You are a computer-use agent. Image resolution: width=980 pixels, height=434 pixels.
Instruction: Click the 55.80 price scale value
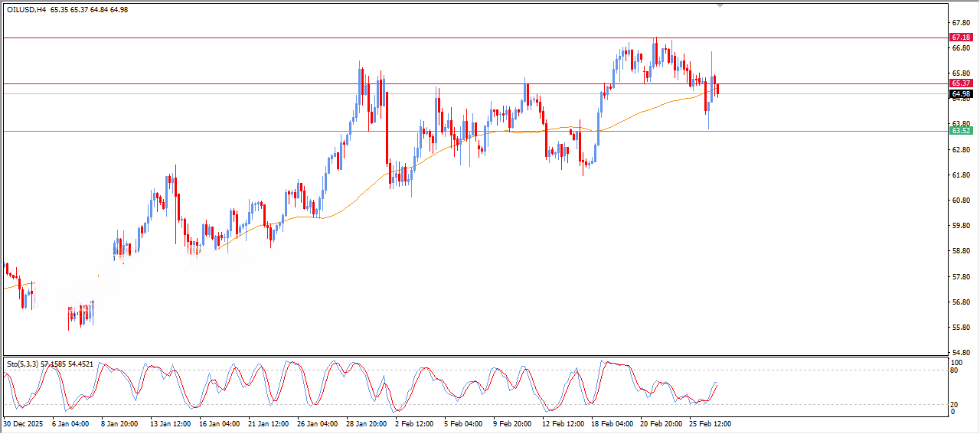(x=959, y=328)
